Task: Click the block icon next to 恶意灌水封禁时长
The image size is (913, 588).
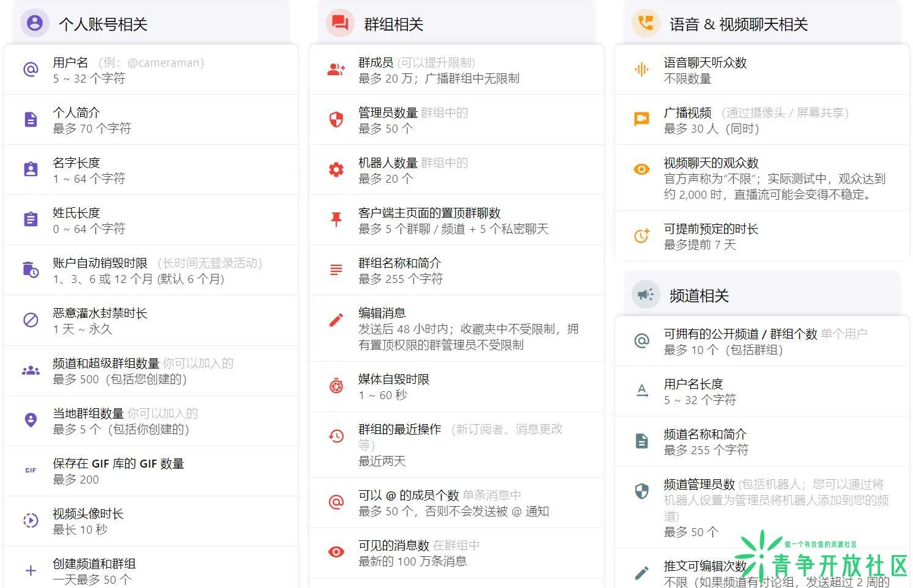Action: tap(31, 320)
